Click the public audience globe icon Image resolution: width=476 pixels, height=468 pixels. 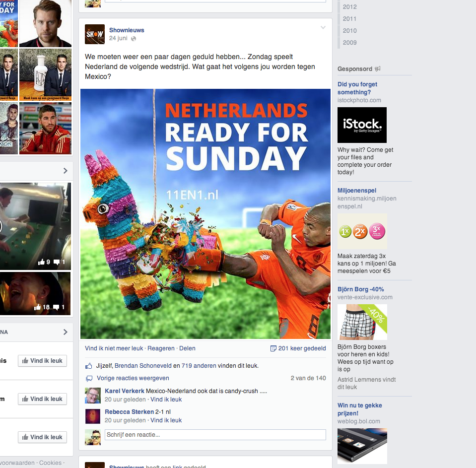point(133,39)
